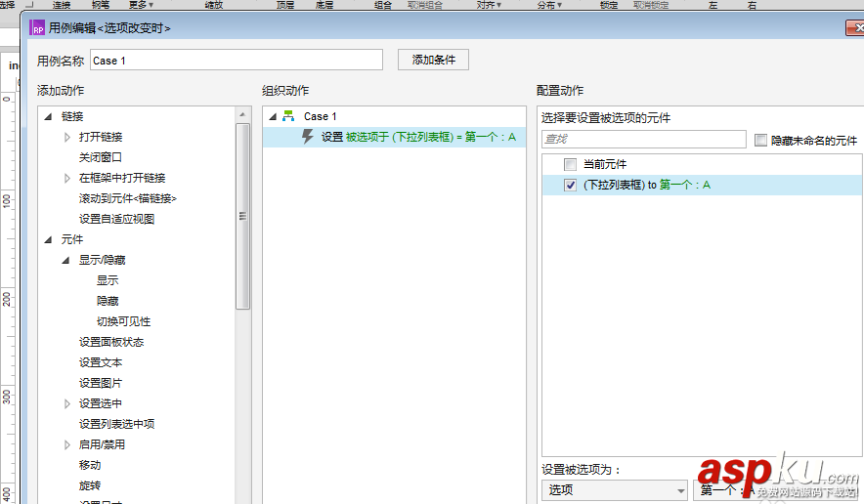Collapse the 链接 category
864x504 pixels.
coord(49,116)
